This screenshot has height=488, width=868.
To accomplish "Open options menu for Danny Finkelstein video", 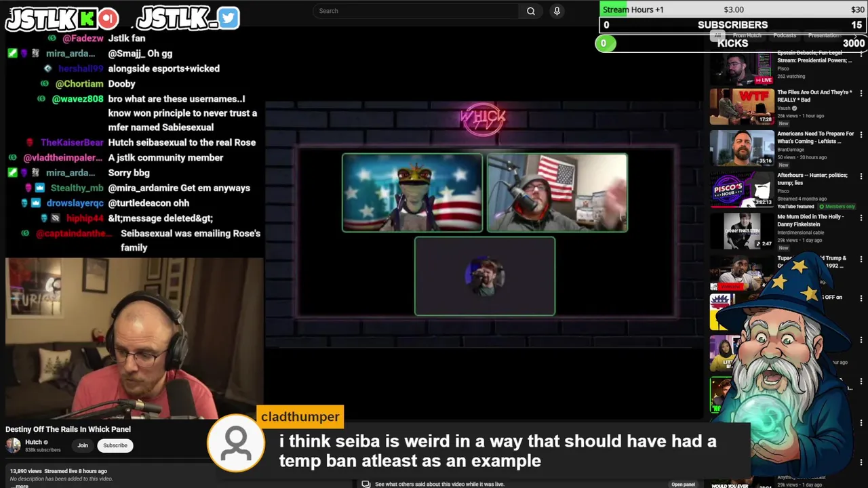I will pos(862,218).
